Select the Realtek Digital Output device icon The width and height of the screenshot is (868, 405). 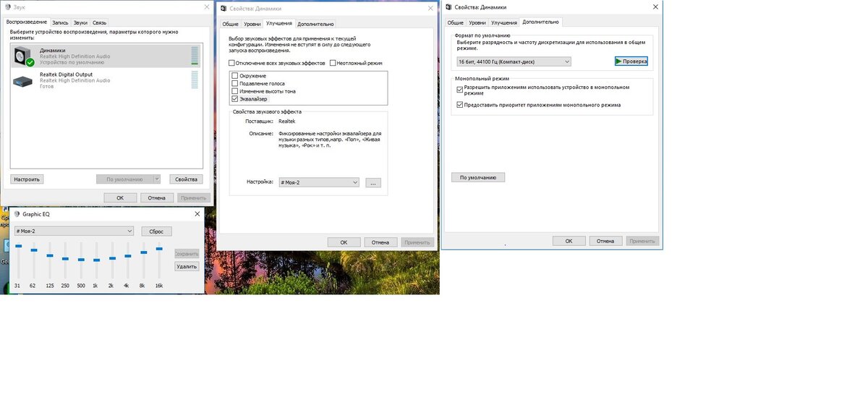pyautogui.click(x=22, y=80)
